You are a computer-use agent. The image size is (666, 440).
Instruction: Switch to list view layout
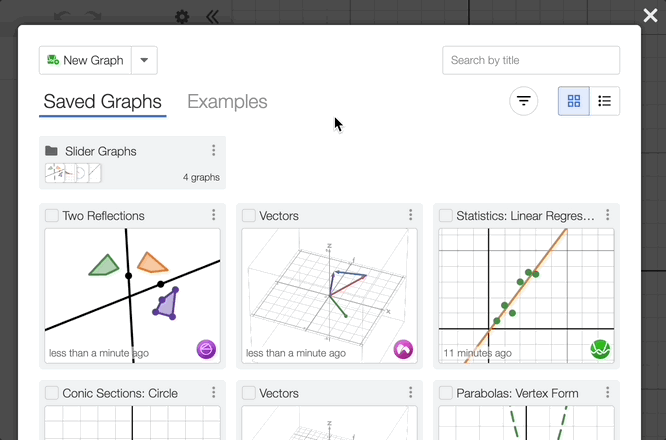(x=604, y=101)
